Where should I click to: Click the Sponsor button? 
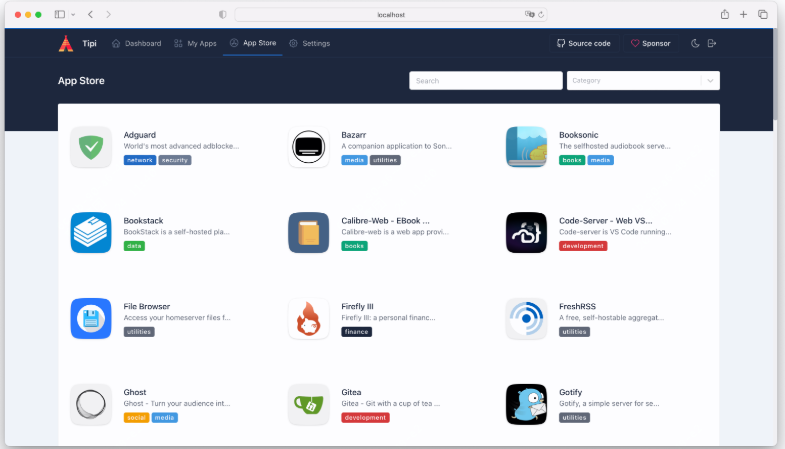pyautogui.click(x=650, y=44)
